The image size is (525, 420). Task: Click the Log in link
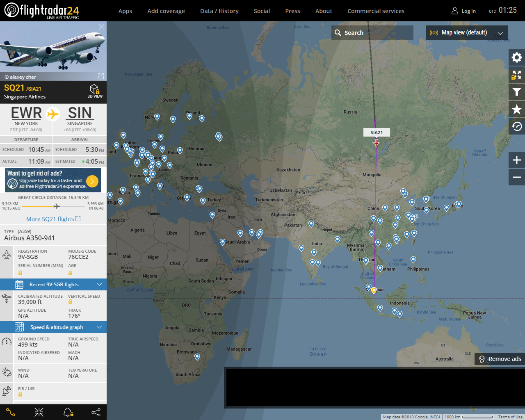[468, 11]
